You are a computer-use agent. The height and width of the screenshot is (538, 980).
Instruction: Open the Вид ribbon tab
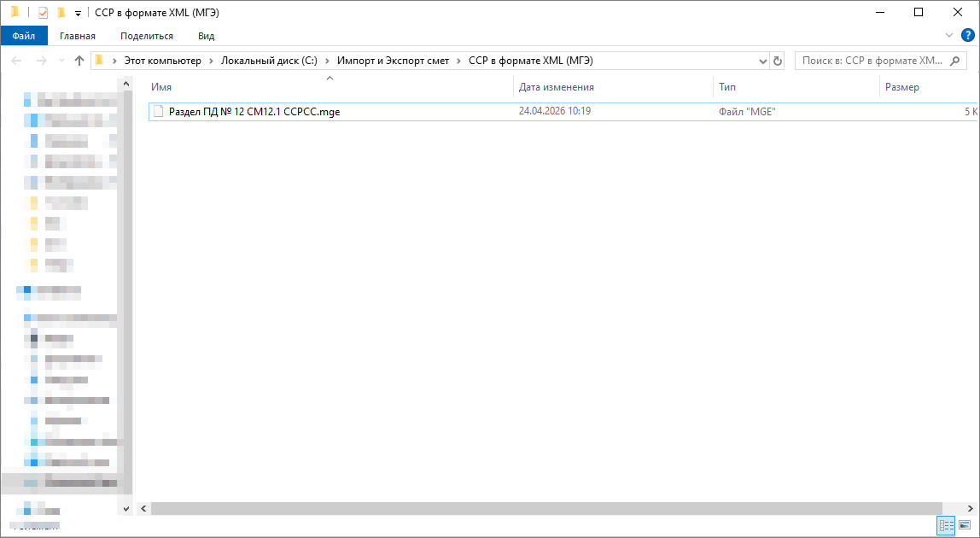click(207, 36)
